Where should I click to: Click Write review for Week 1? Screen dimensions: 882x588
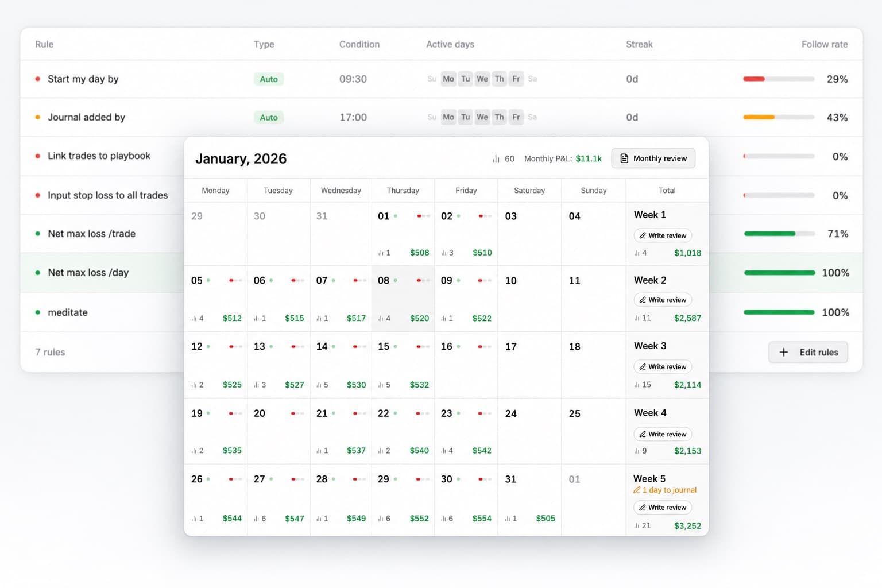663,235
